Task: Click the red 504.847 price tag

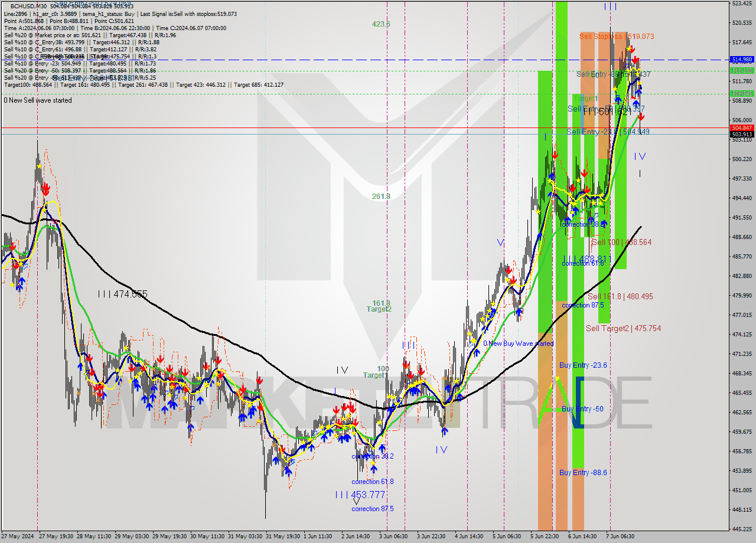Action: [x=742, y=127]
